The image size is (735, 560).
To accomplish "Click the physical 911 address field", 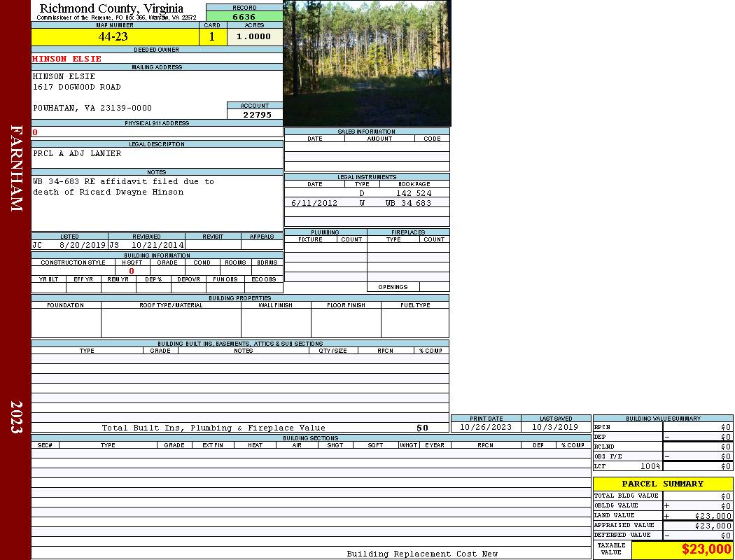I will (x=156, y=132).
